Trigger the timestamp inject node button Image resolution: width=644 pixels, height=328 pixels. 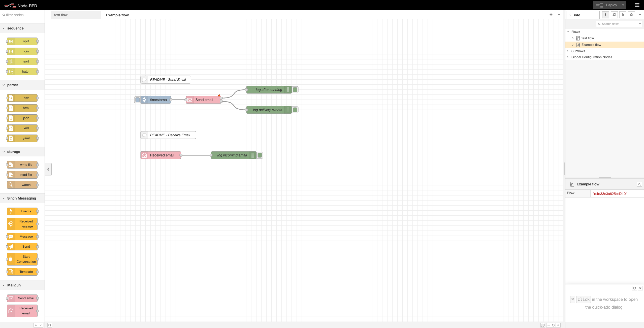click(138, 100)
